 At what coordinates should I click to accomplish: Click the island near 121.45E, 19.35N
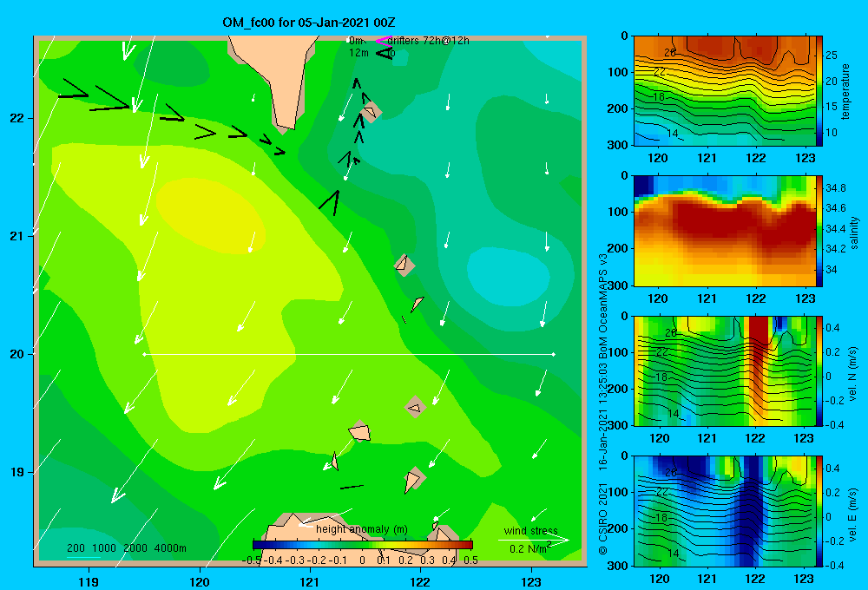360,431
